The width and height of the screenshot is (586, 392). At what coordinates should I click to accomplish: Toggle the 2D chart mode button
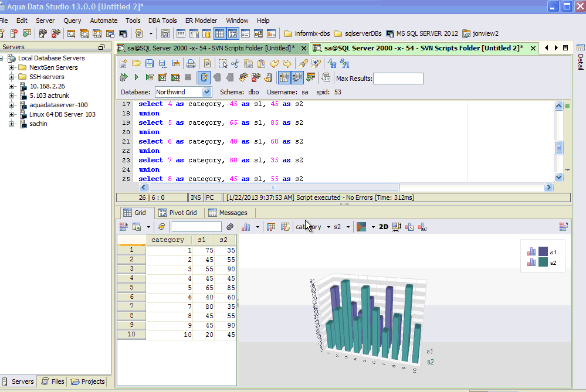click(384, 227)
